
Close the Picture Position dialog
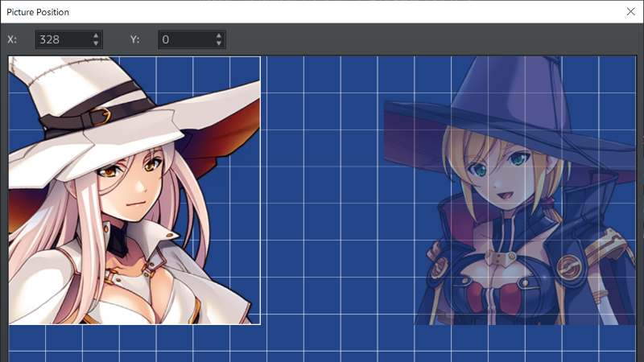(x=630, y=12)
